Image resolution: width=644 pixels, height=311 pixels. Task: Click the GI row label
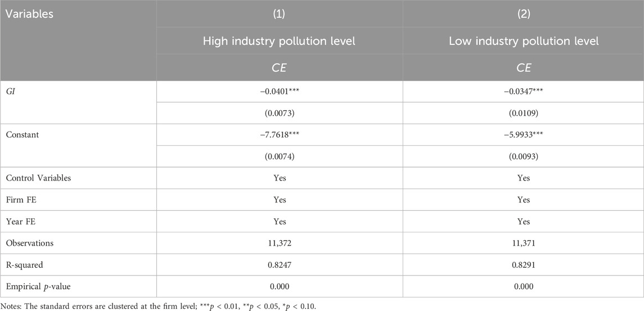(10, 92)
